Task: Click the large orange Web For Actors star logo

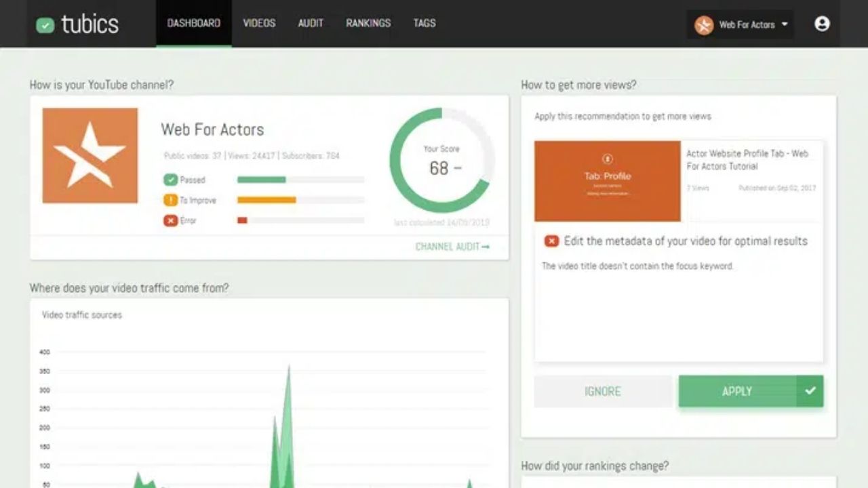Action: (90, 156)
